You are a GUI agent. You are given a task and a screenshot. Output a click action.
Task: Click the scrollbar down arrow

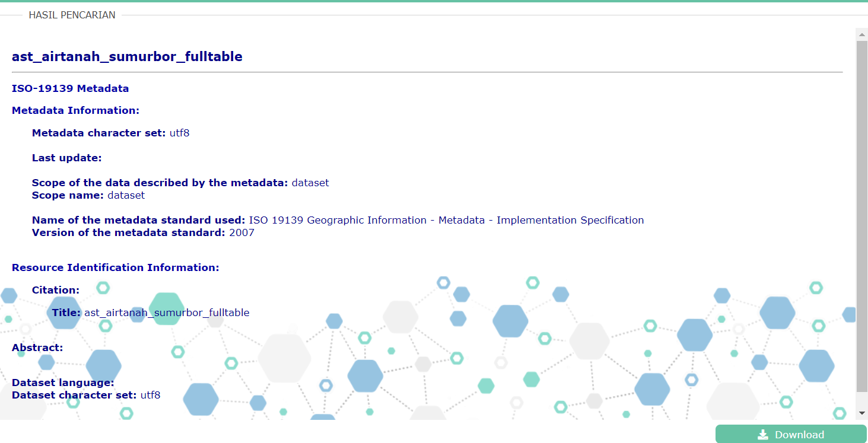coord(861,413)
